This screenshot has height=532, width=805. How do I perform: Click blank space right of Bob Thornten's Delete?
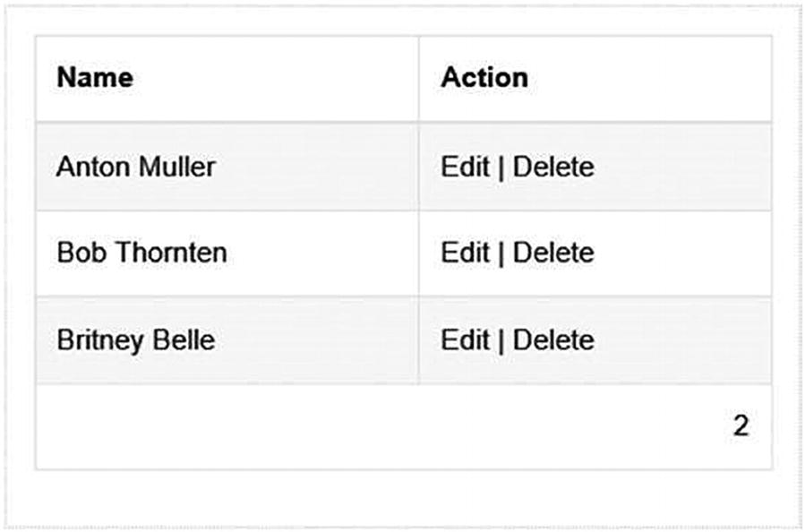pos(681,253)
